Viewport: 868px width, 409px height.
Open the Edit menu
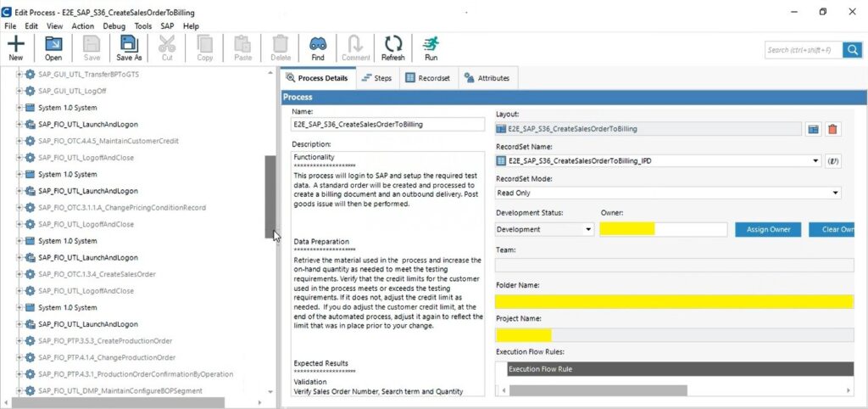click(x=31, y=26)
